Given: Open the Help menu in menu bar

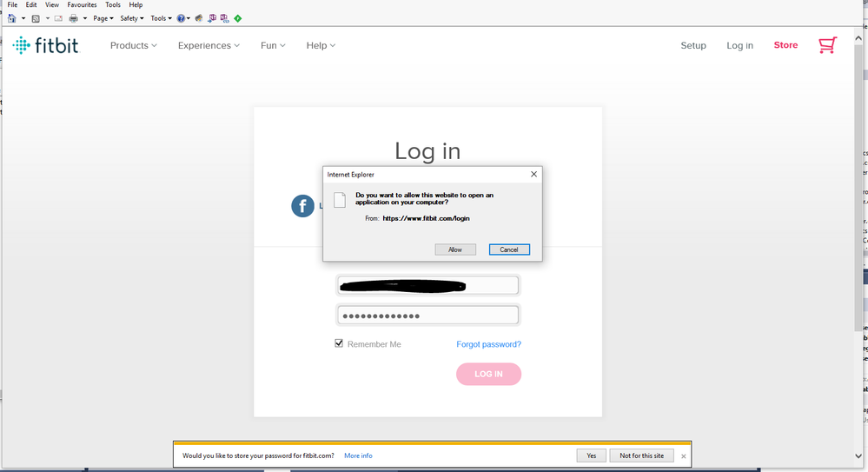Looking at the screenshot, I should 136,4.
